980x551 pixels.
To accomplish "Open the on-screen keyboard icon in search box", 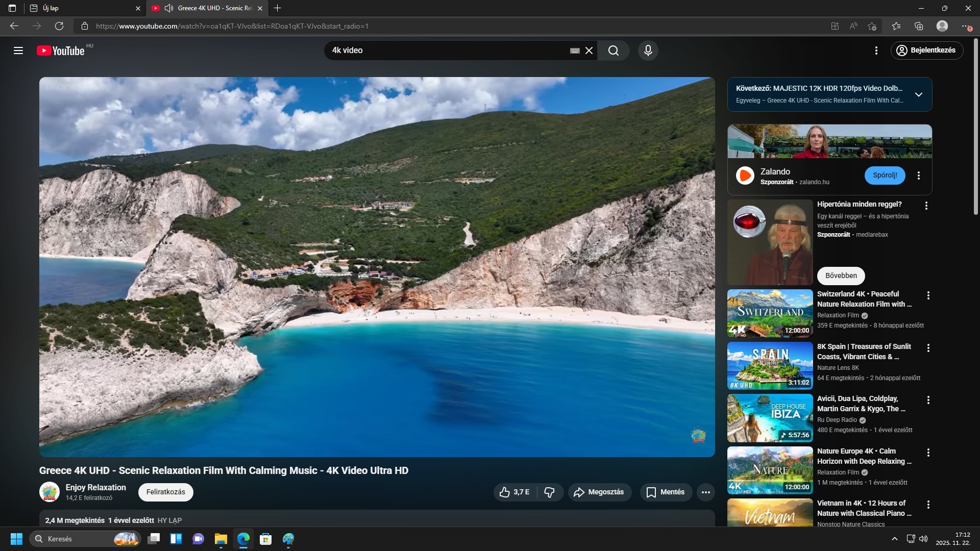I will [575, 51].
